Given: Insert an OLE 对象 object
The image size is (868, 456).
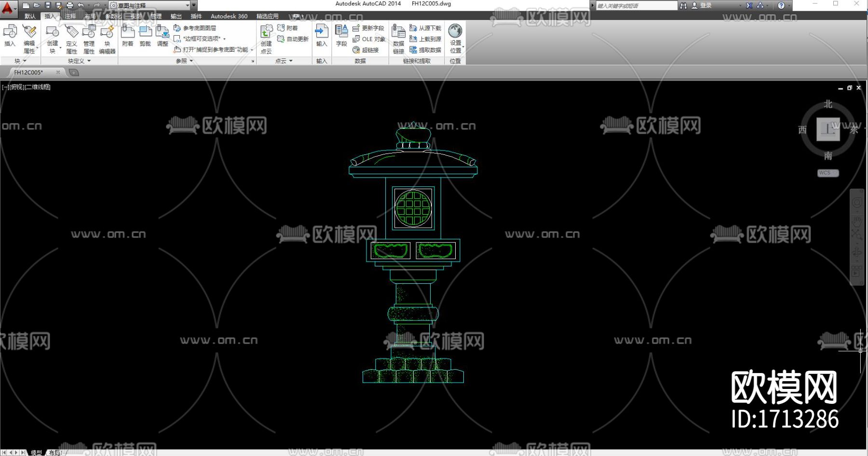Looking at the screenshot, I should pyautogui.click(x=369, y=39).
